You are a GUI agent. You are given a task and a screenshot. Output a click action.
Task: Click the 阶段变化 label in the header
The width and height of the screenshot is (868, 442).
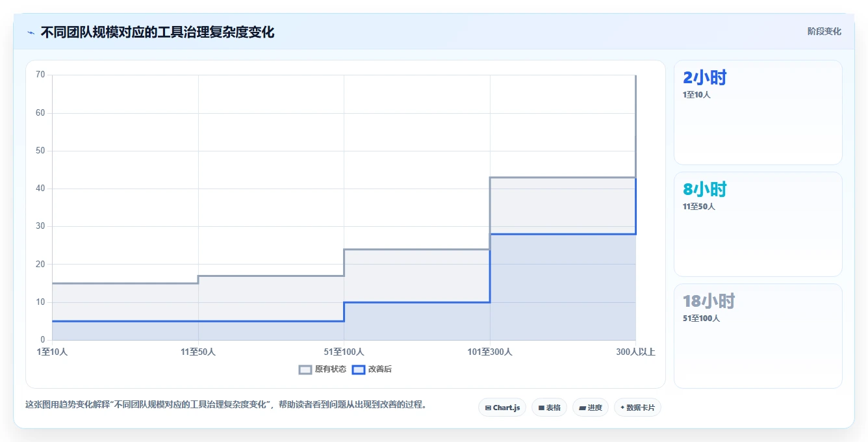click(824, 31)
